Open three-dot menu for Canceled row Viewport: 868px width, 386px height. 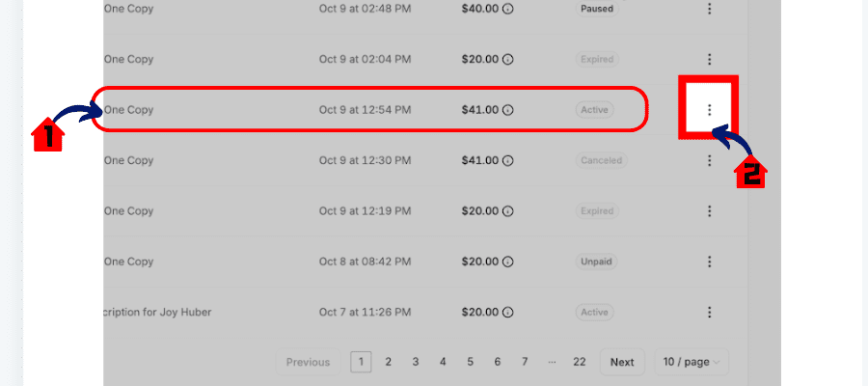709,160
